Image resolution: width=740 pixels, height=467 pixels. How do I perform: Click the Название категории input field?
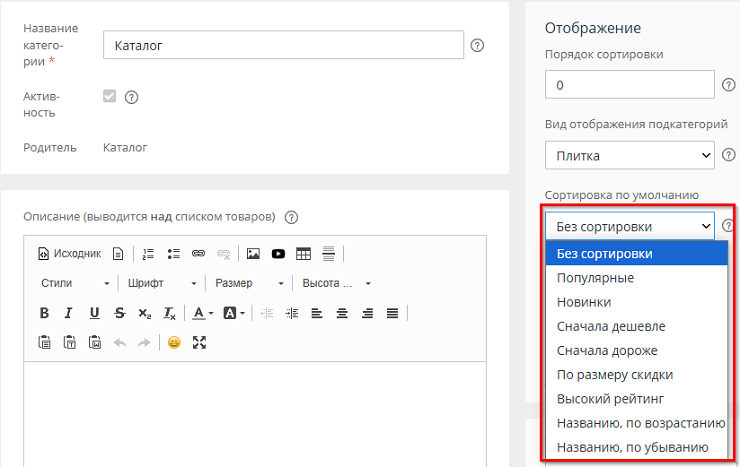coord(283,45)
